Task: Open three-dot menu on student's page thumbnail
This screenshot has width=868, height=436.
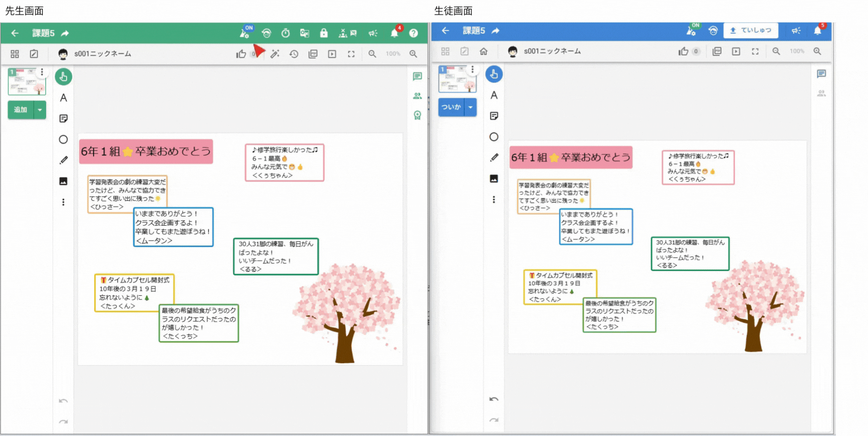Action: tap(472, 69)
